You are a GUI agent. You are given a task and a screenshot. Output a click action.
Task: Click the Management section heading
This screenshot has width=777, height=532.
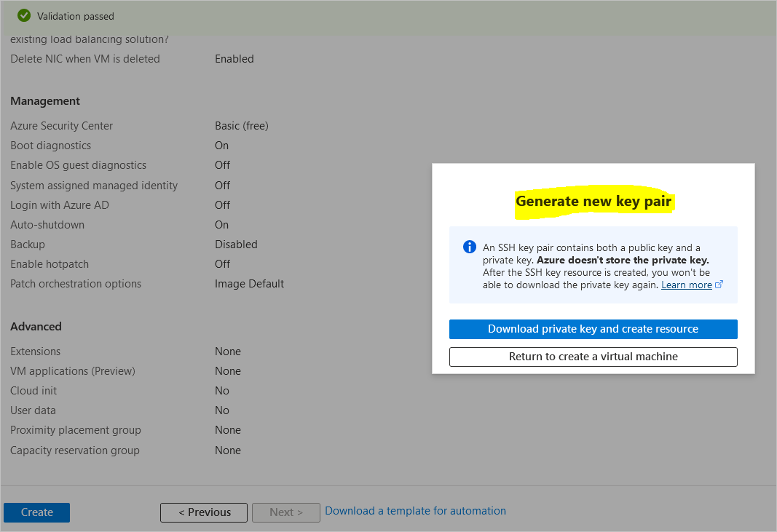(x=45, y=101)
